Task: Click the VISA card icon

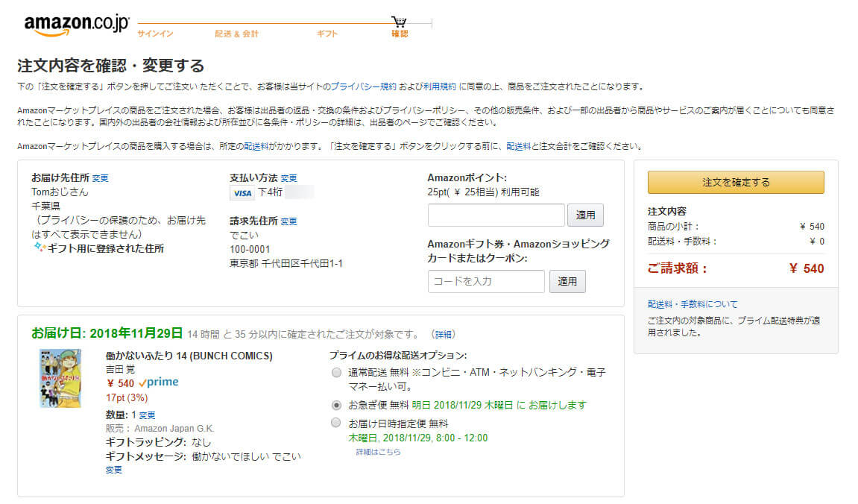Action: pos(242,192)
